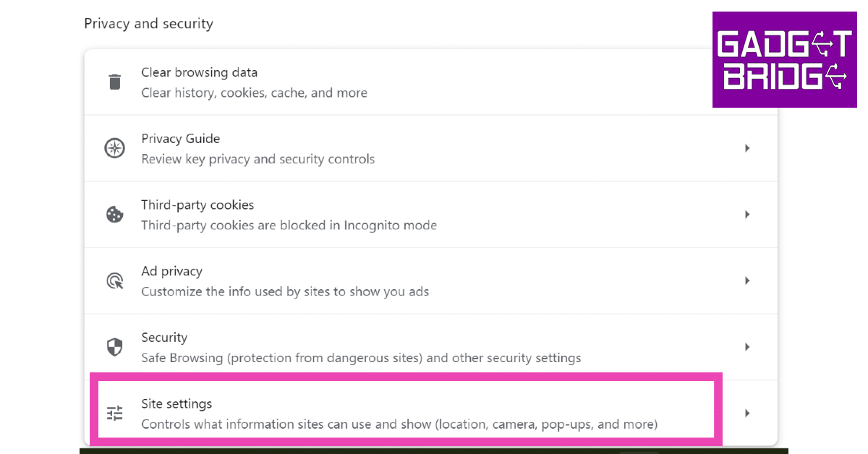868x454 pixels.
Task: Select the Privacy Guide title
Action: [x=180, y=139]
